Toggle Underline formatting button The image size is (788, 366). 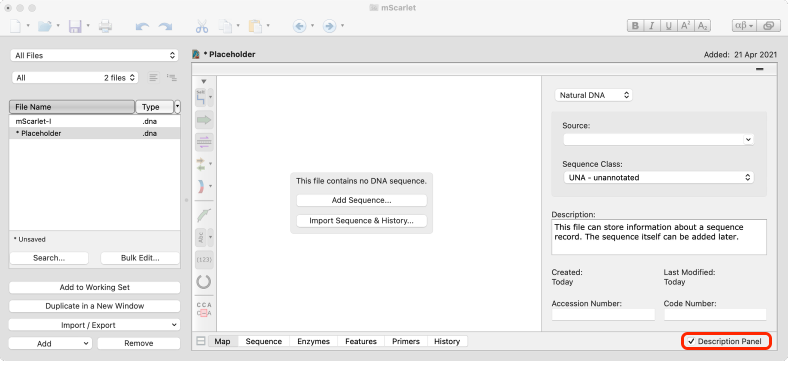tap(668, 26)
